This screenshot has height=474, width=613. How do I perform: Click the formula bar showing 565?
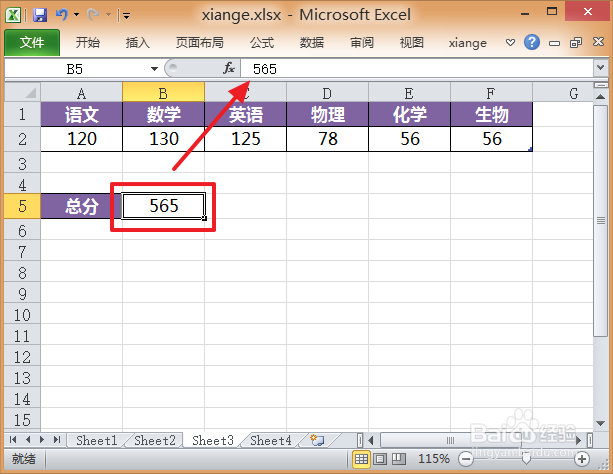417,69
